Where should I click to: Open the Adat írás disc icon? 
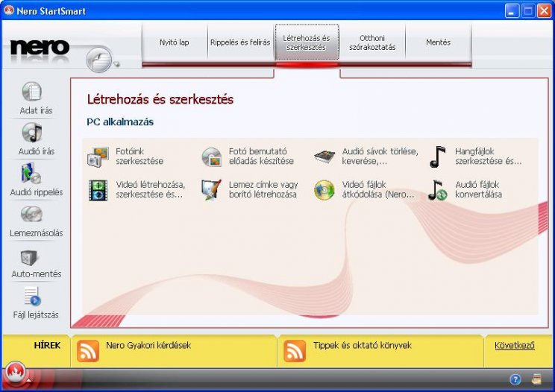click(x=32, y=92)
